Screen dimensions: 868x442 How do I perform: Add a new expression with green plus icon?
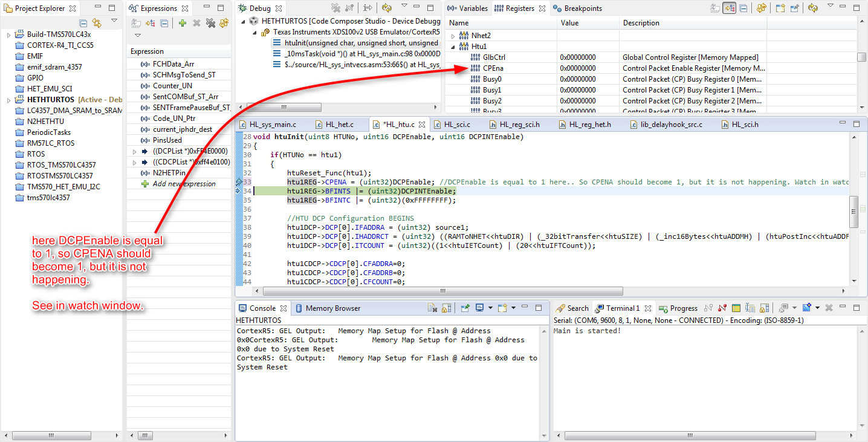183,23
